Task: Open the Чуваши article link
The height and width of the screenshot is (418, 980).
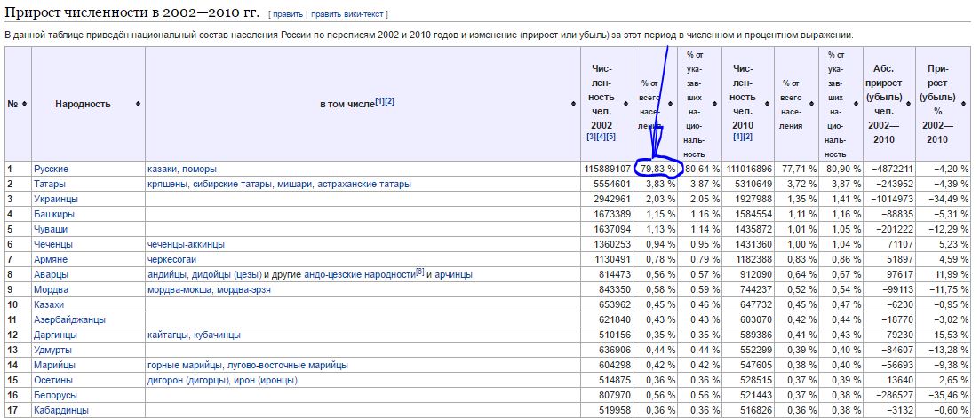Action: pos(51,229)
